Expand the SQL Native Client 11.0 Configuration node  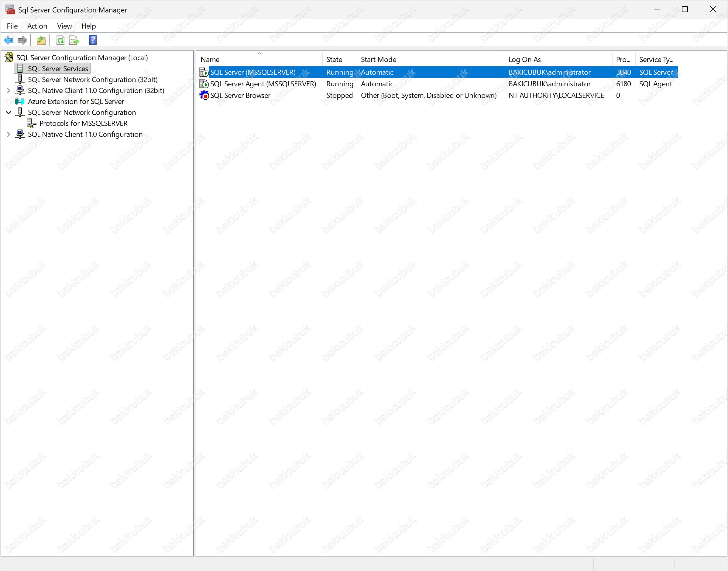[9, 134]
